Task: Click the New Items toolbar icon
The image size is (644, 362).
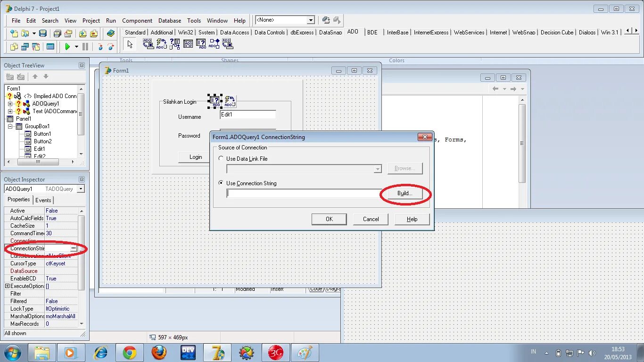Action: [14, 33]
